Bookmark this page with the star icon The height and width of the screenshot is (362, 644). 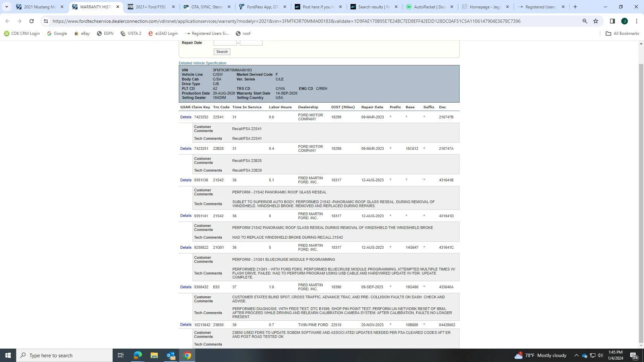pyautogui.click(x=596, y=21)
